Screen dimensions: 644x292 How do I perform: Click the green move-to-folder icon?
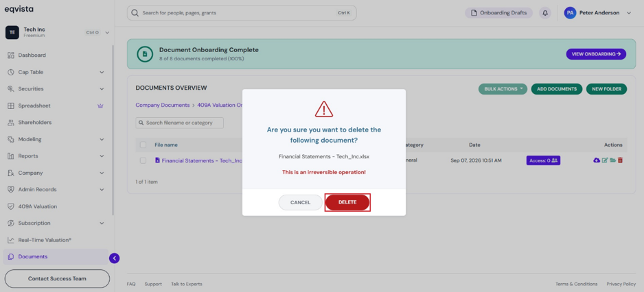pos(612,160)
